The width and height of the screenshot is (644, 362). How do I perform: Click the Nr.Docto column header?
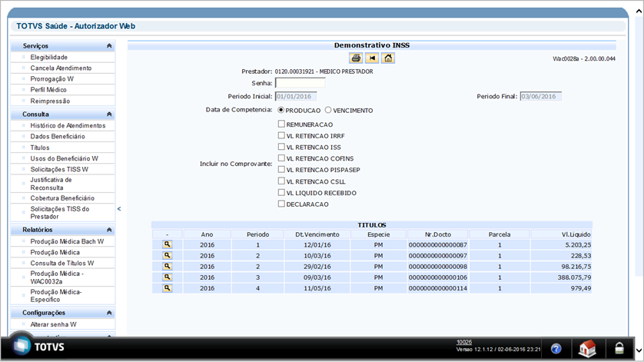click(438, 234)
